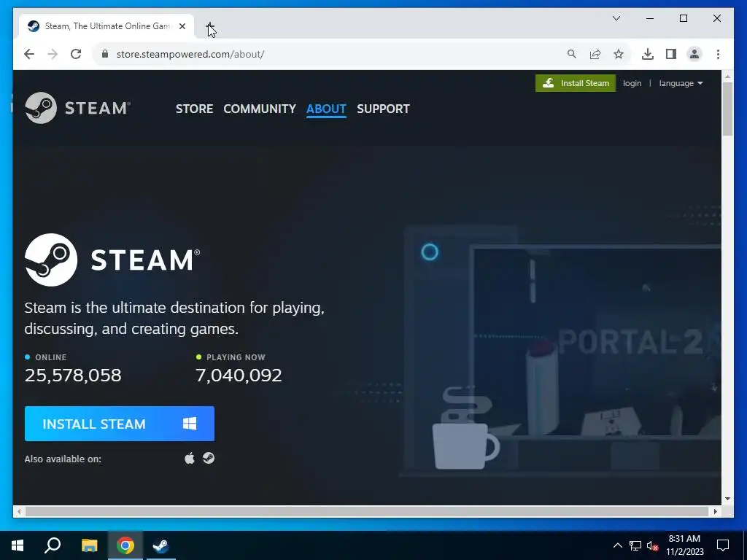This screenshot has width=747, height=560.
Task: Expand the tab search chevron
Action: (x=616, y=18)
